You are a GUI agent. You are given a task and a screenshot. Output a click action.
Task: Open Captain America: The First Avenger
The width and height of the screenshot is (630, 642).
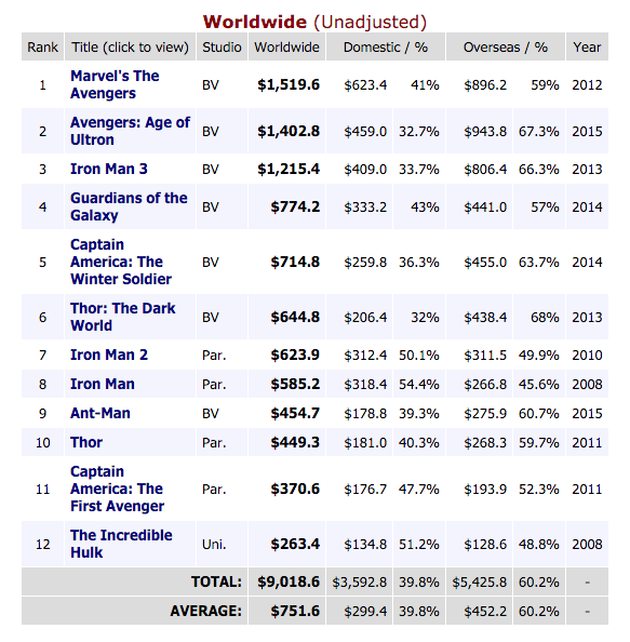tap(116, 488)
